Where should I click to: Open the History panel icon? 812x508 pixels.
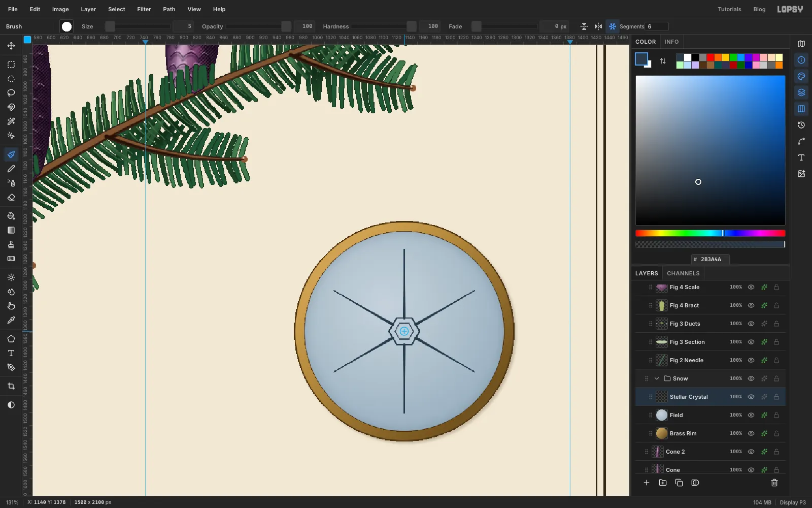(801, 125)
